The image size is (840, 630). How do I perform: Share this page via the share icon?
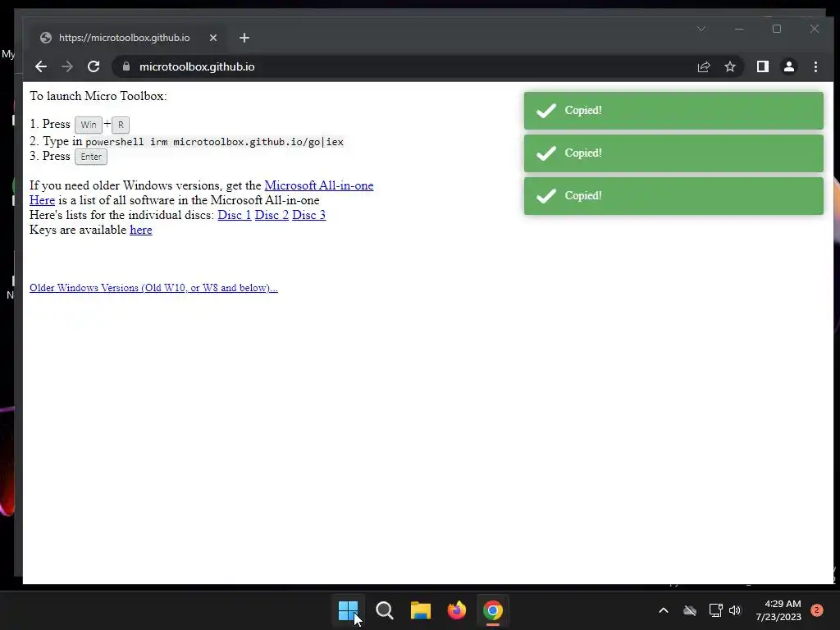pos(703,66)
